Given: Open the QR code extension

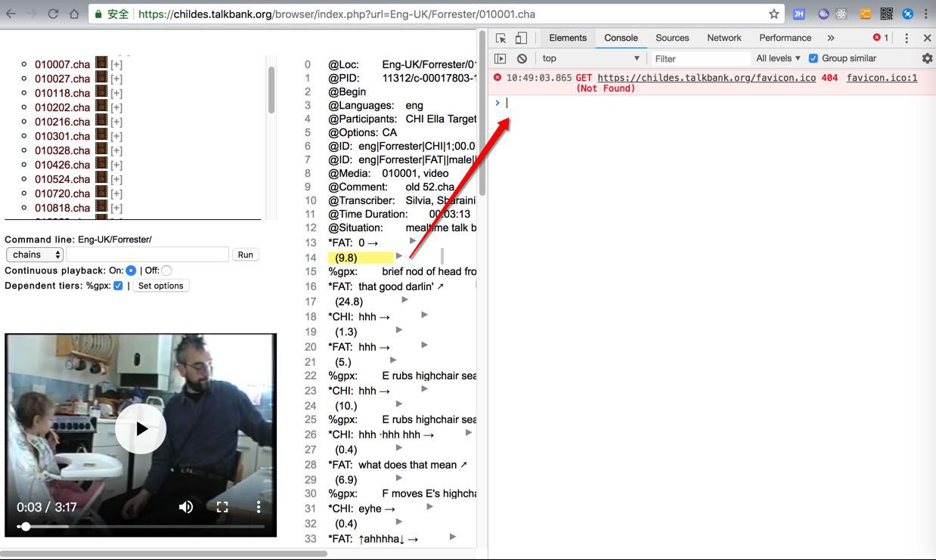Looking at the screenshot, I should (x=886, y=14).
